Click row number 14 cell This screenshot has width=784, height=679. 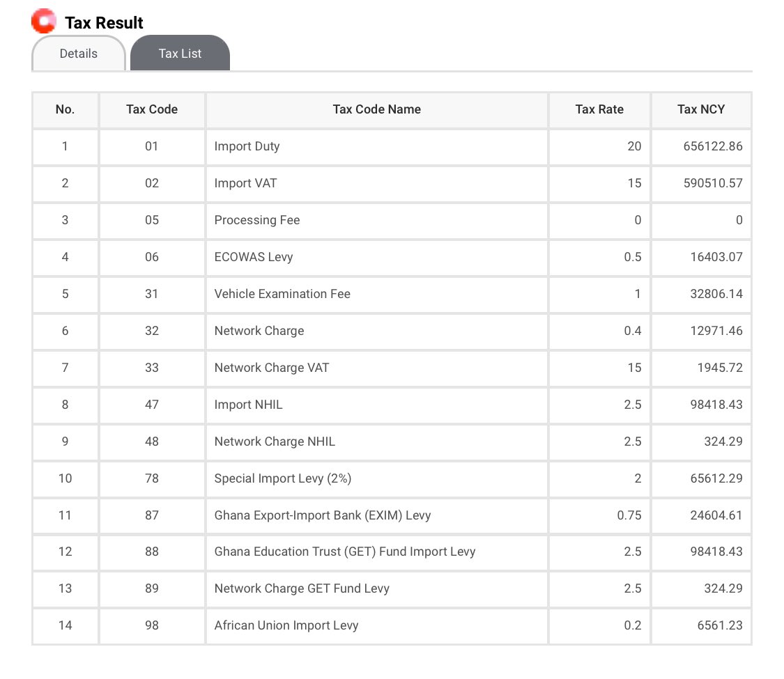pyautogui.click(x=65, y=625)
